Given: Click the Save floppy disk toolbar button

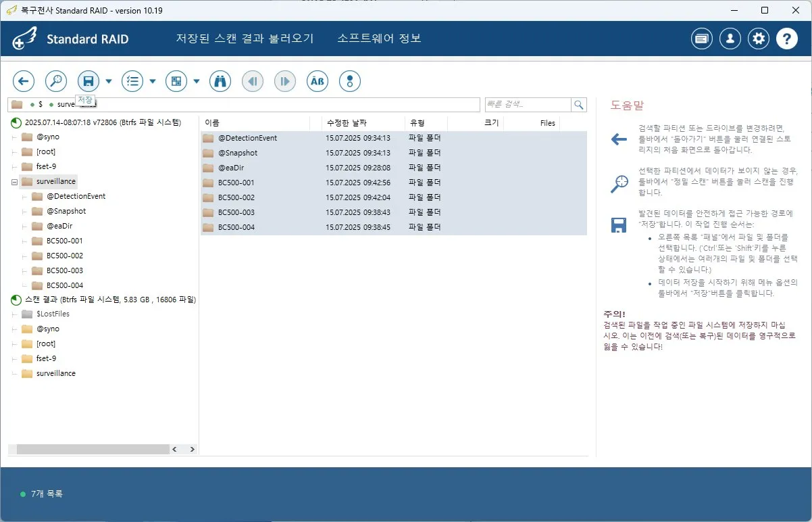Looking at the screenshot, I should [88, 81].
